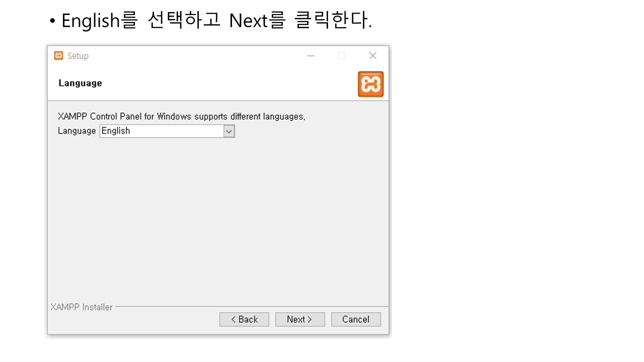Image resolution: width=644 pixels, height=362 pixels.
Task: Click the Korean instruction text above window
Action: (216, 21)
